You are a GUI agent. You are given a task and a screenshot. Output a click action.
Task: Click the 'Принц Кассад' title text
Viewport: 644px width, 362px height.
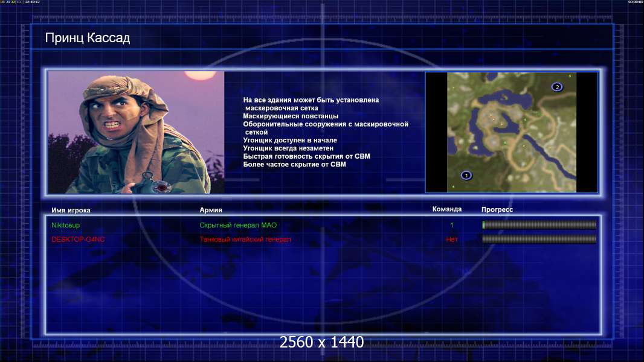tap(88, 38)
